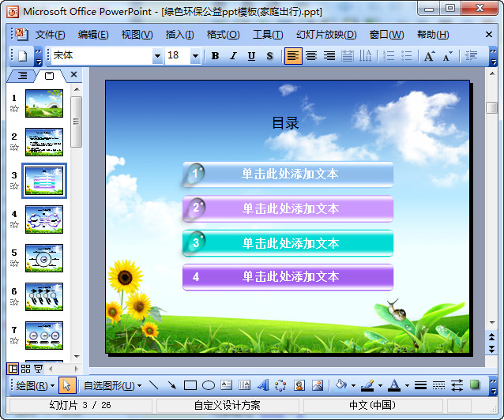504x420 pixels.
Task: Click the font name field 宋体
Action: [102, 56]
